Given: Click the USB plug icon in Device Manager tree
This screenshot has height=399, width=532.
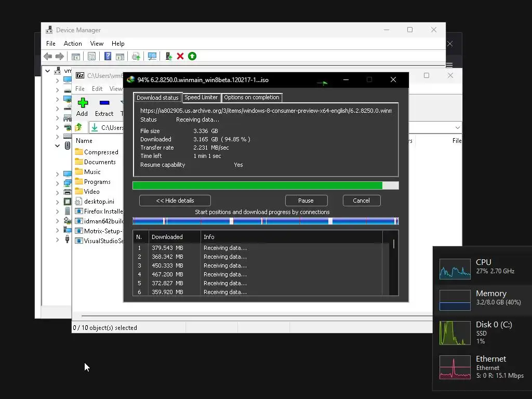Looking at the screenshot, I should click(x=67, y=240).
